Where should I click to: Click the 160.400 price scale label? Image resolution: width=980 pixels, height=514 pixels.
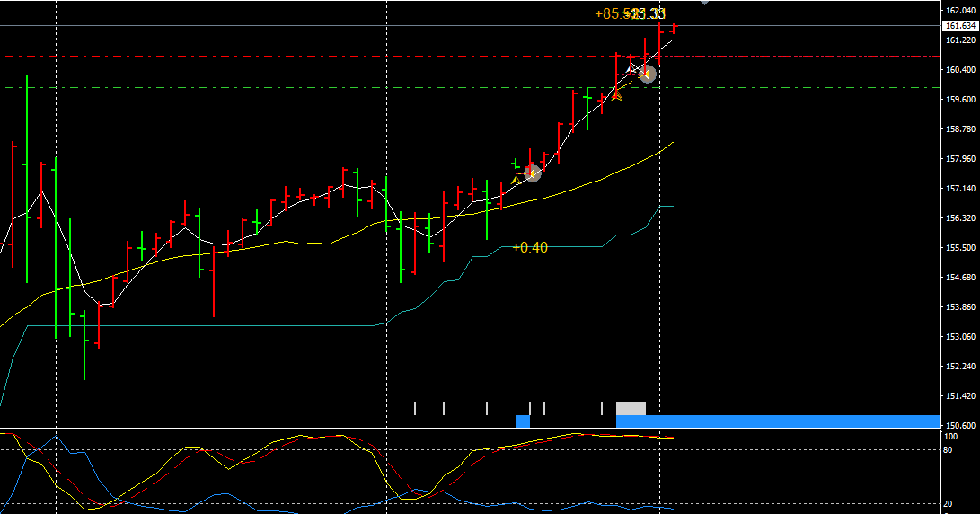960,69
